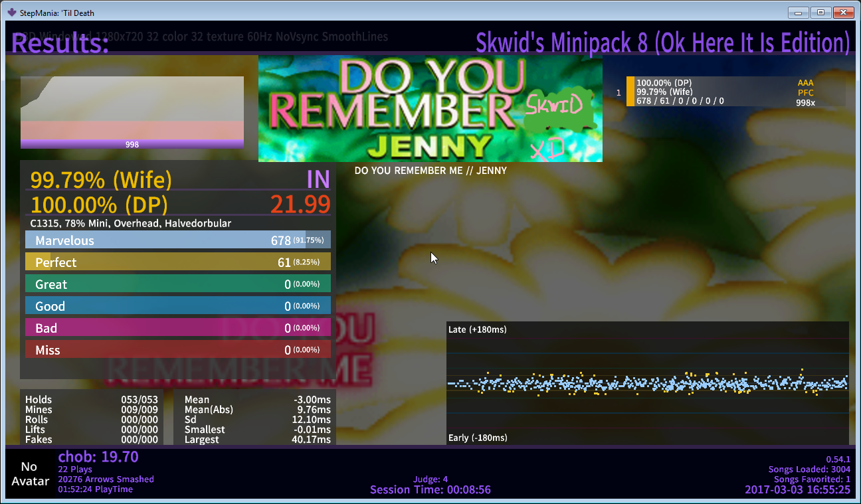Minimize the StepMania window
The width and height of the screenshot is (861, 504).
(x=798, y=12)
